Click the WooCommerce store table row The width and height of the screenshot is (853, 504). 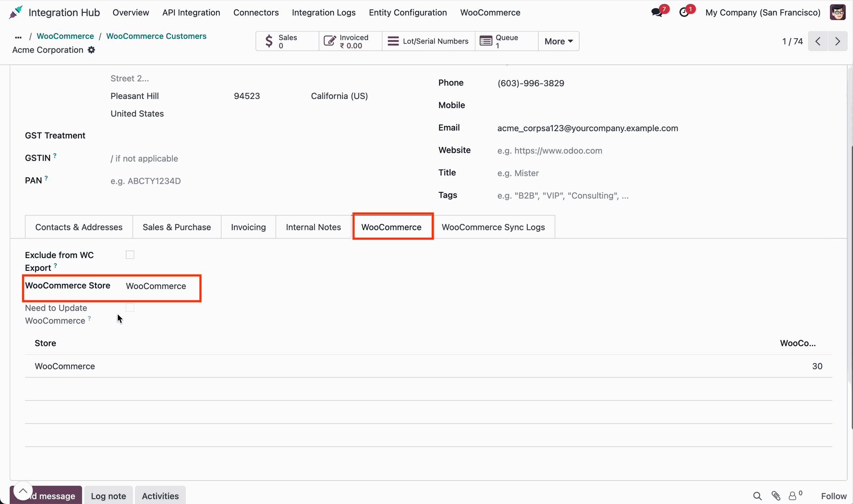[x=428, y=366]
